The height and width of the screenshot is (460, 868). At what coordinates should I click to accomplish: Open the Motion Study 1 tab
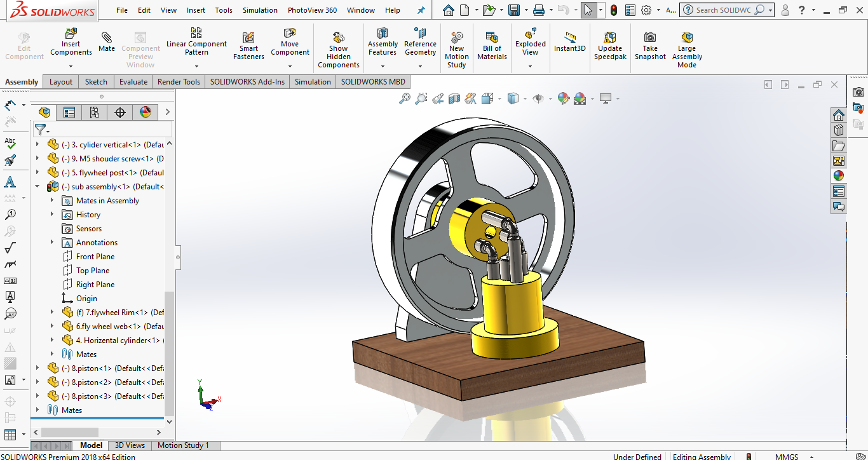183,445
